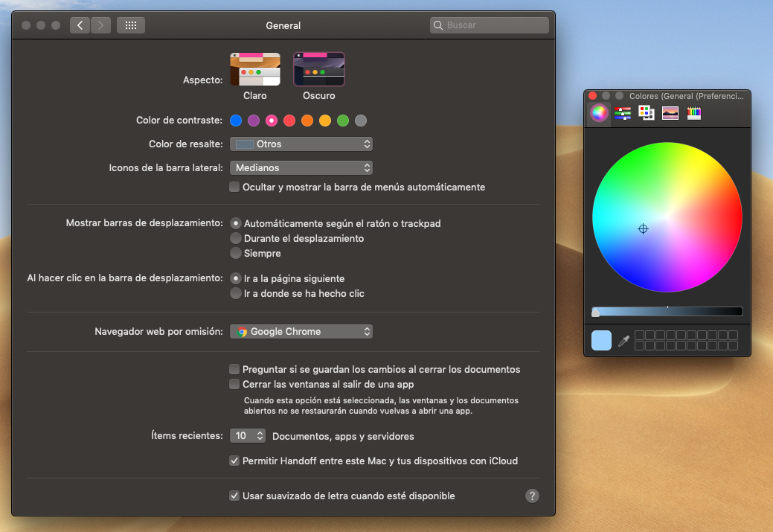Screen dimensions: 773x532
Task: Select orange accent color
Action: click(x=307, y=121)
